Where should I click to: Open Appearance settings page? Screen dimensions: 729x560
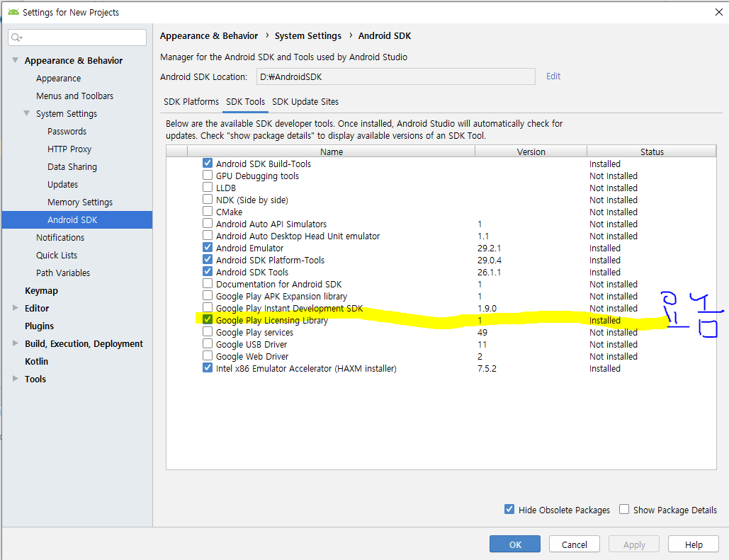coord(59,78)
